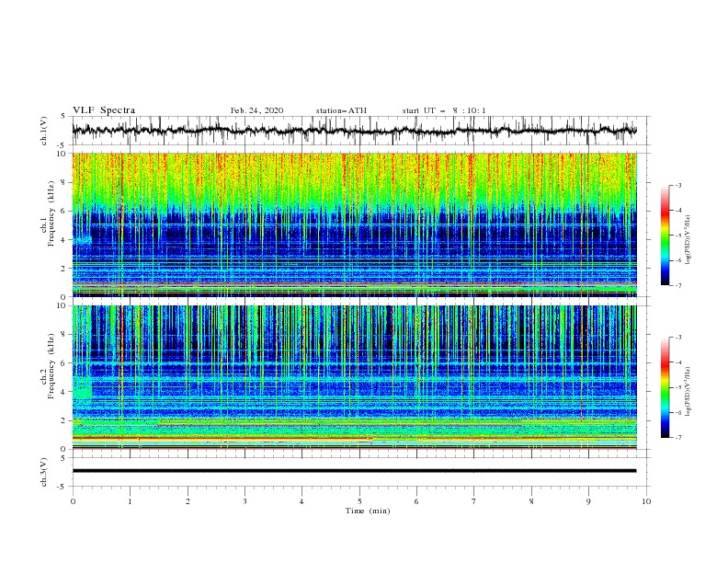
Task: Click the "-7" tick on the ch.2 color bar
Action: [678, 438]
